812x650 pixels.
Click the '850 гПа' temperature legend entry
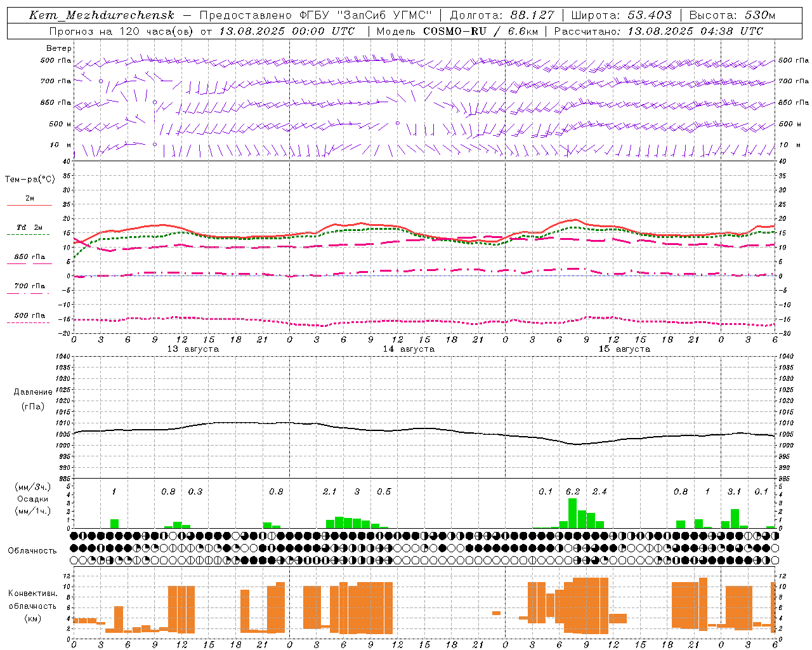point(29,257)
